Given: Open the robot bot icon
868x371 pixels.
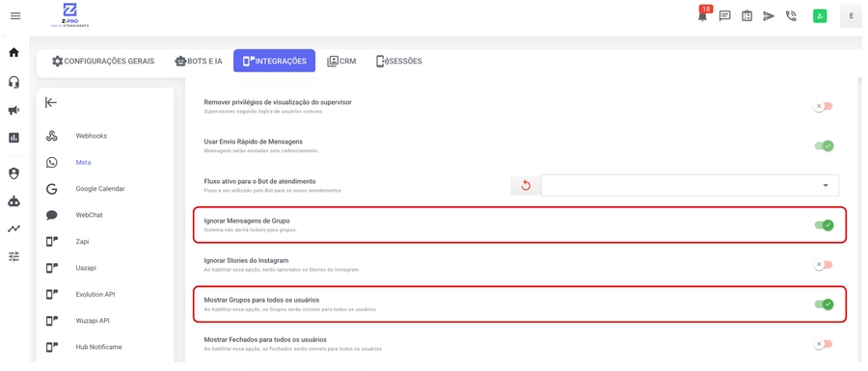Looking at the screenshot, I should (14, 201).
